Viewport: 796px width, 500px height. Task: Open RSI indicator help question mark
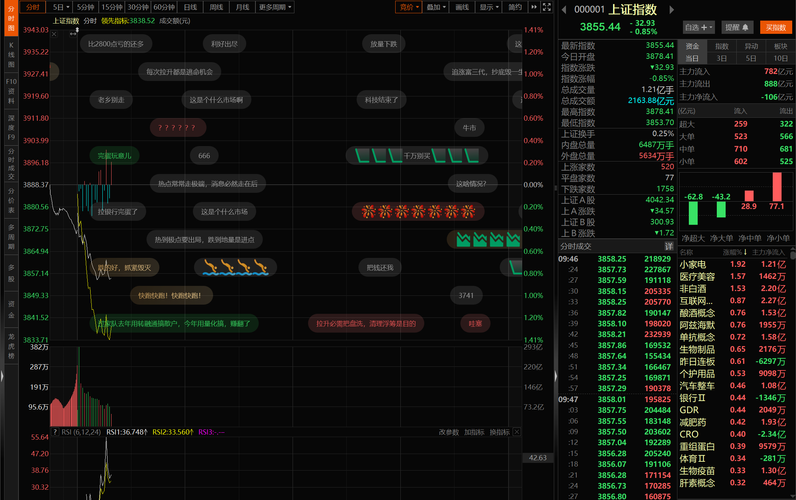click(55, 432)
